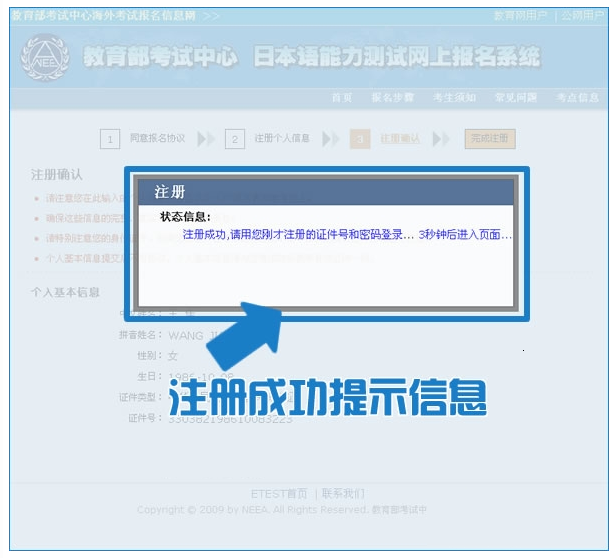The height and width of the screenshot is (558, 616).
Task: Click the NEEA logo emblem
Action: click(x=45, y=57)
